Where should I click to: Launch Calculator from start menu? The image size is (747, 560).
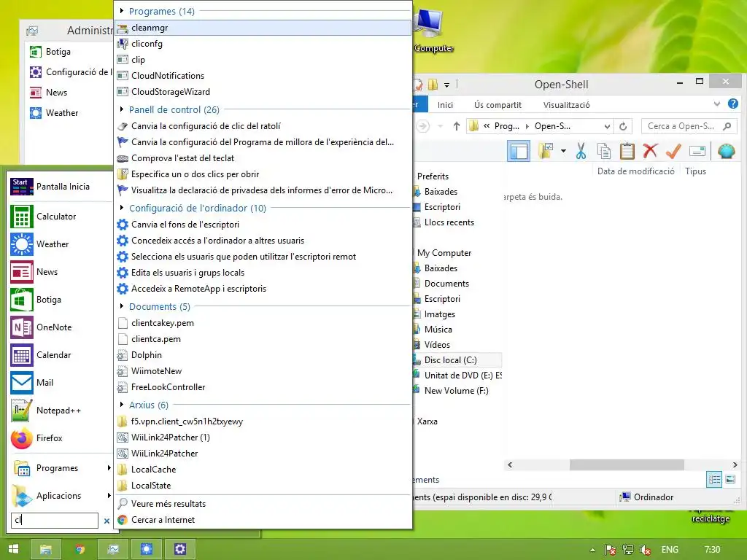[x=61, y=217]
